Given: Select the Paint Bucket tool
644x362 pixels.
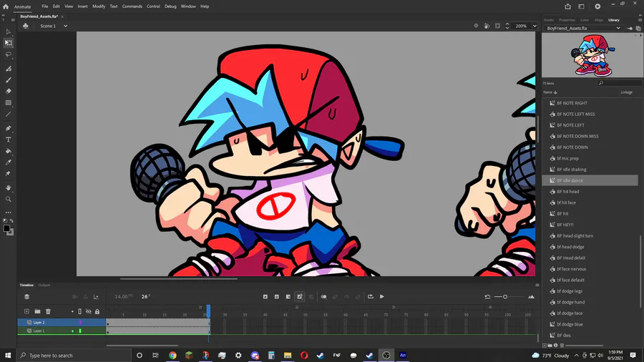Looking at the screenshot, I should [x=8, y=151].
